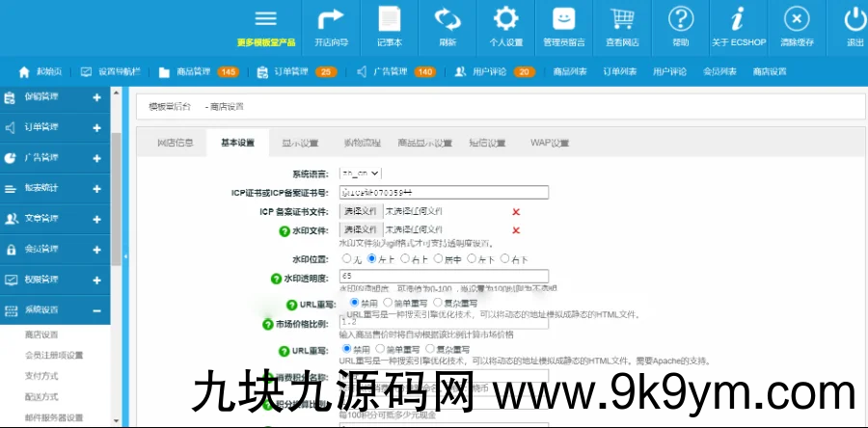868x428 pixels.
Task: Select 无 for 水印位置
Action: pyautogui.click(x=346, y=259)
